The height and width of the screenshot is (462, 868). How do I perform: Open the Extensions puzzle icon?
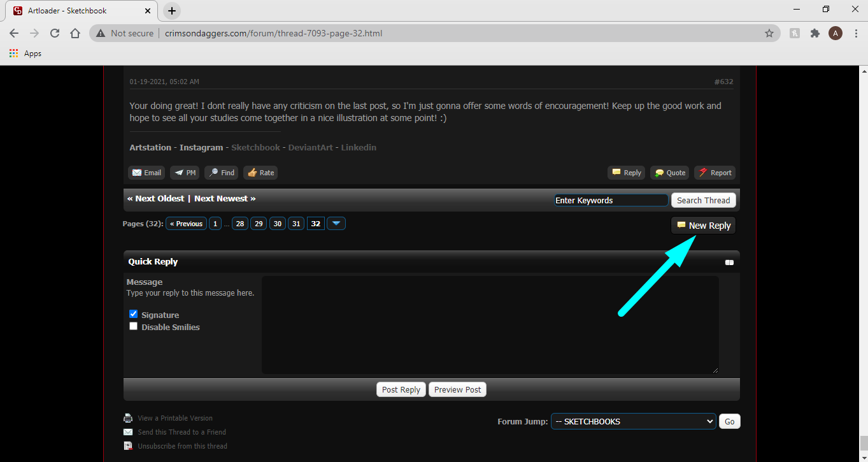[x=815, y=33]
